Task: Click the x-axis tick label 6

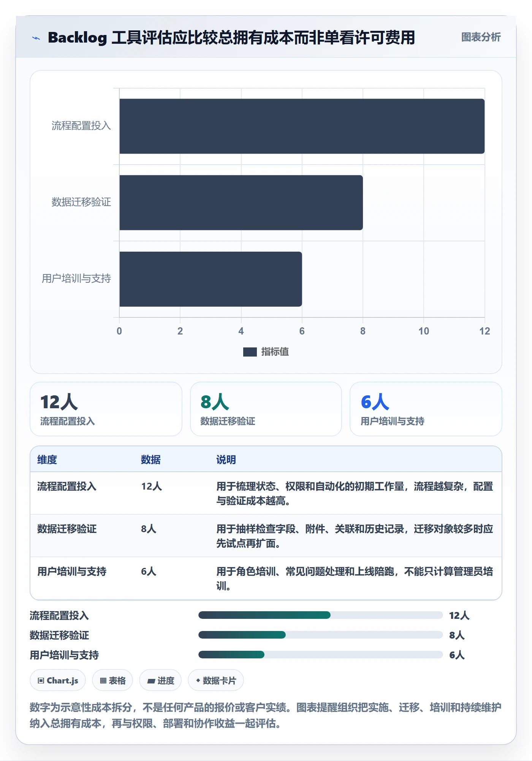Action: [302, 331]
